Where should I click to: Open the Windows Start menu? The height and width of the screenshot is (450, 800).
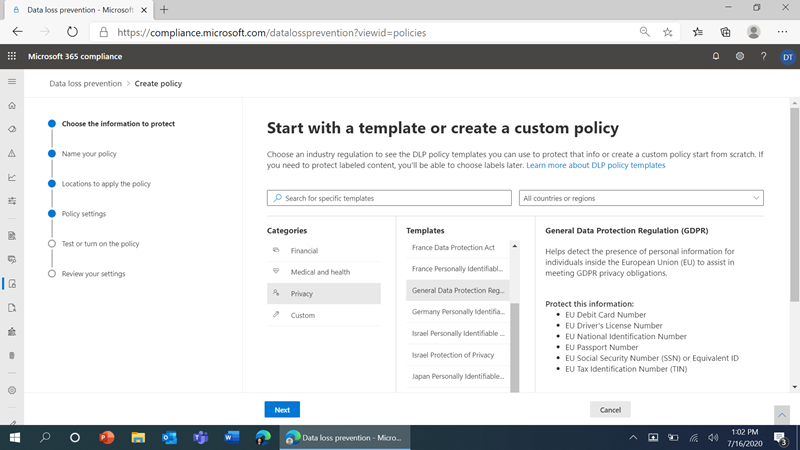pos(14,437)
